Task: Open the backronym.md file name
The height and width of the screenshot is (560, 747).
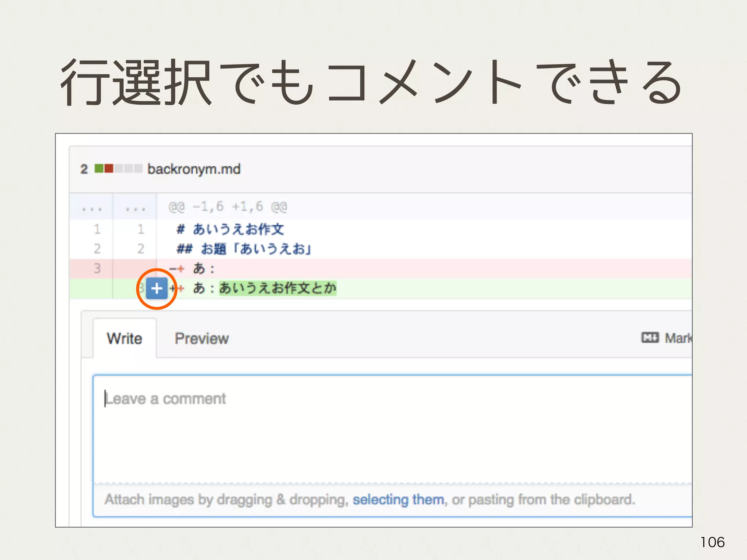Action: pyautogui.click(x=194, y=169)
